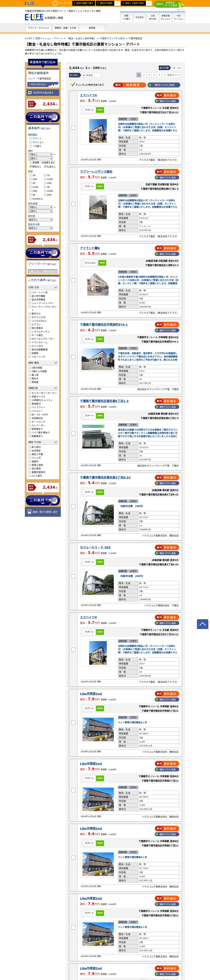Uncheck the 礼金なし checkbox
The width and height of the screenshot is (210, 980).
[x=45, y=166]
